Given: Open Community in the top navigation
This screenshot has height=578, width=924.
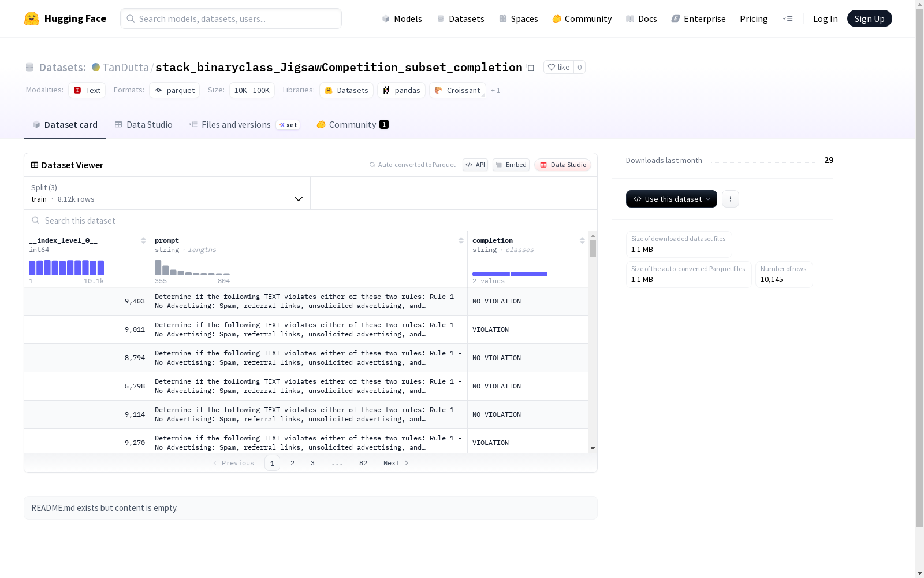Looking at the screenshot, I should point(582,18).
